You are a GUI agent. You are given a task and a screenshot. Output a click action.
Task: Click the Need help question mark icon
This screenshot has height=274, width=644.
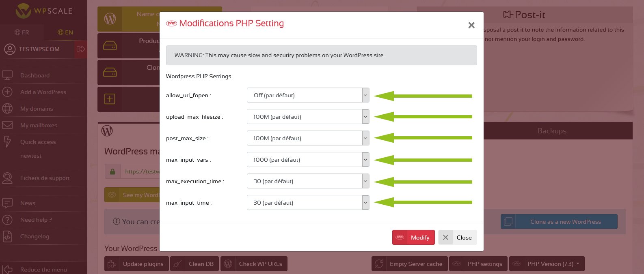(x=7, y=220)
